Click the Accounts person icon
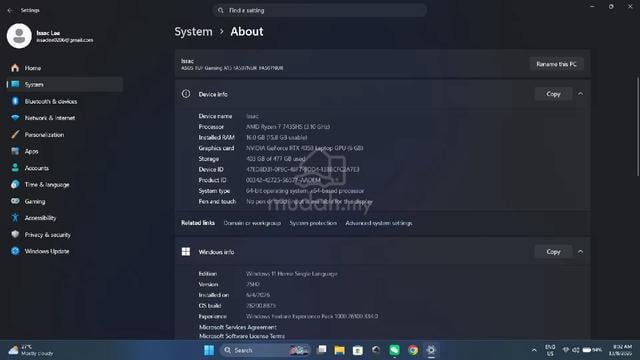The image size is (640, 360). (x=15, y=168)
